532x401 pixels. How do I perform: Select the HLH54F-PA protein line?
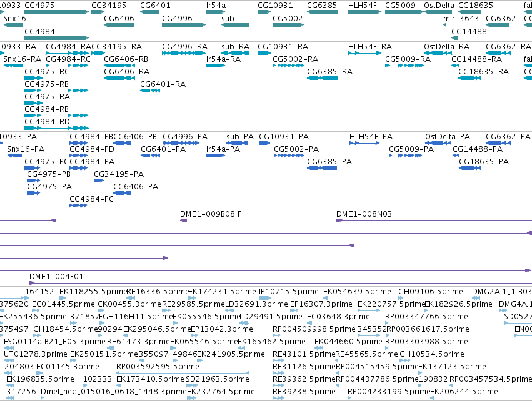364,143
